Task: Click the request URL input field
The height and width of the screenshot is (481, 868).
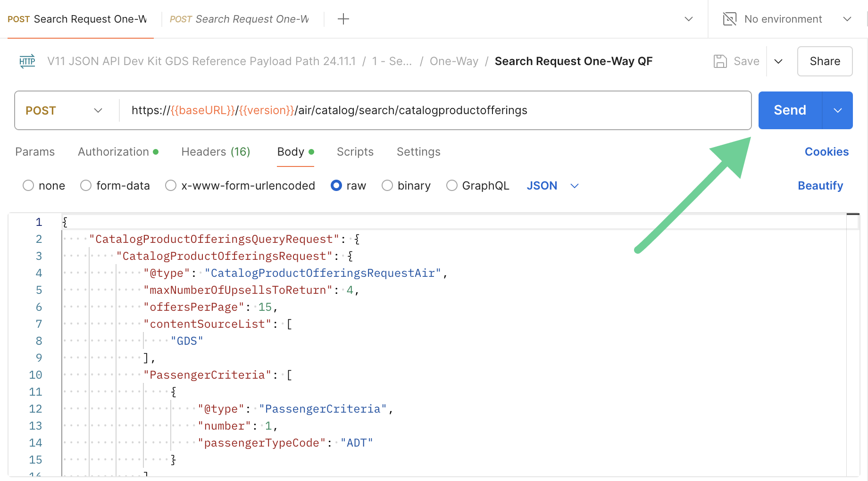Action: pyautogui.click(x=425, y=110)
